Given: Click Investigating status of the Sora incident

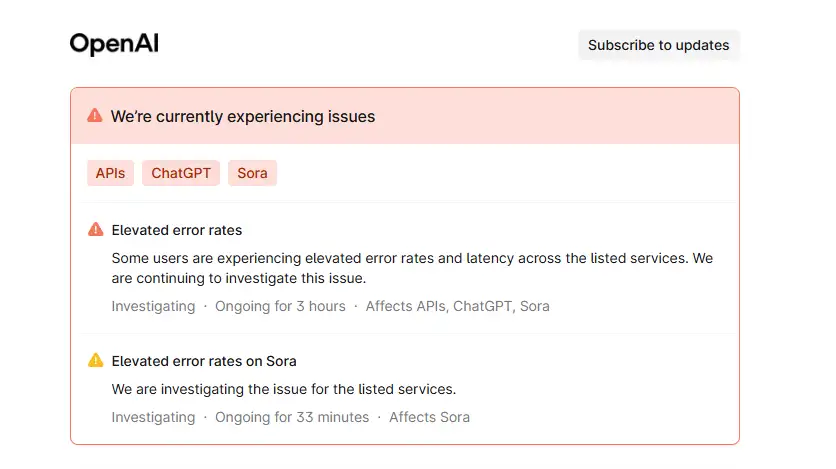Looking at the screenshot, I should (x=153, y=417).
